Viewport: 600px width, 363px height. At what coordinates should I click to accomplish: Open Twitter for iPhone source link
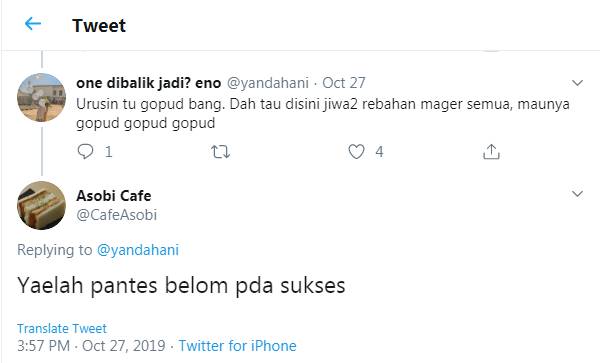coord(237,346)
